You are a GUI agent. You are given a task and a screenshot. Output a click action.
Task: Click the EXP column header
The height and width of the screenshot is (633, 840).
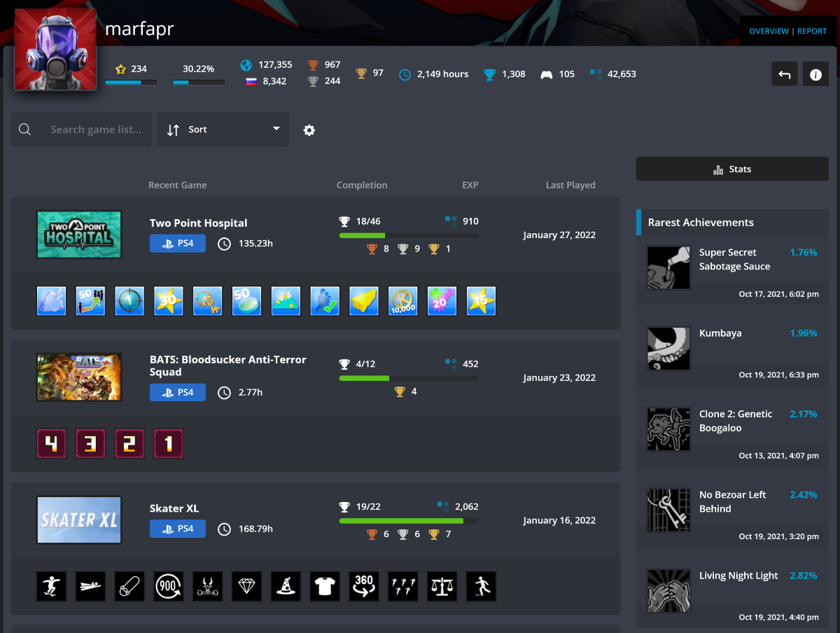click(470, 186)
